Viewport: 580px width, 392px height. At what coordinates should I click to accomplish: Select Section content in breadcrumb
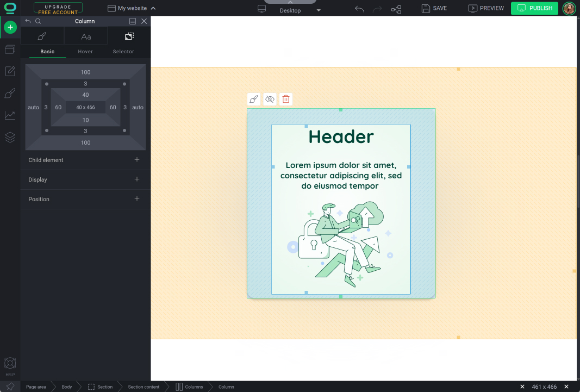[x=144, y=387]
